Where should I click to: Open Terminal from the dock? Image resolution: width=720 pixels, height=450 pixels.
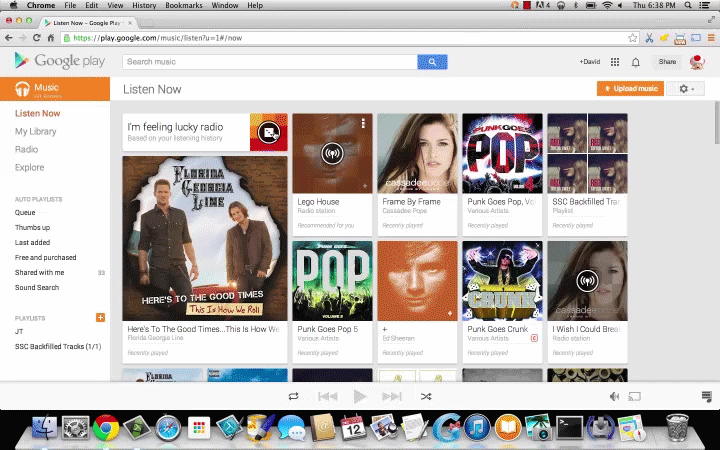569,428
